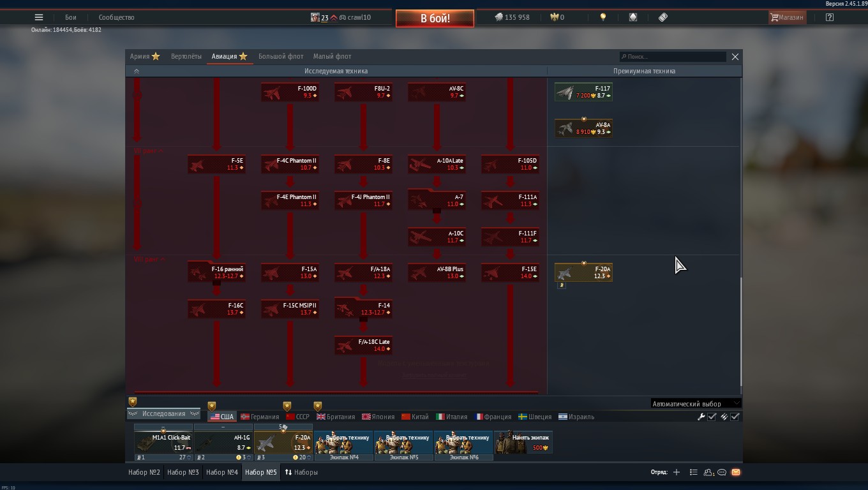The image size is (868, 490).
Task: Select F-20A premium card in tree
Action: pyautogui.click(x=583, y=272)
